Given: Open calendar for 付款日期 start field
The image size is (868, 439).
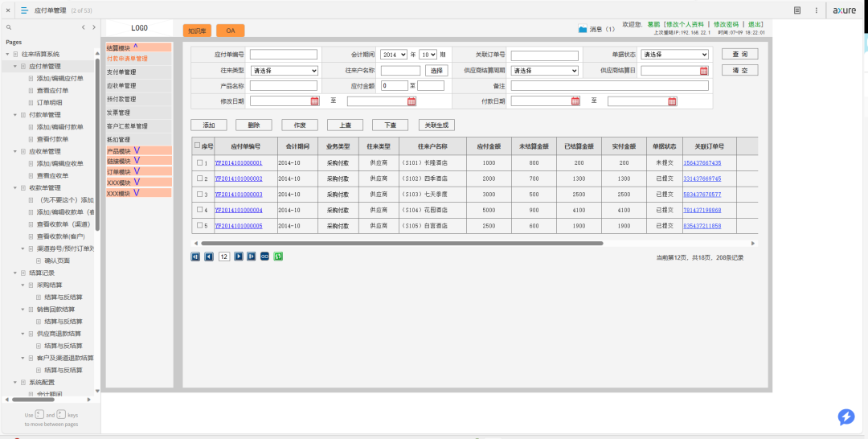Looking at the screenshot, I should click(575, 101).
